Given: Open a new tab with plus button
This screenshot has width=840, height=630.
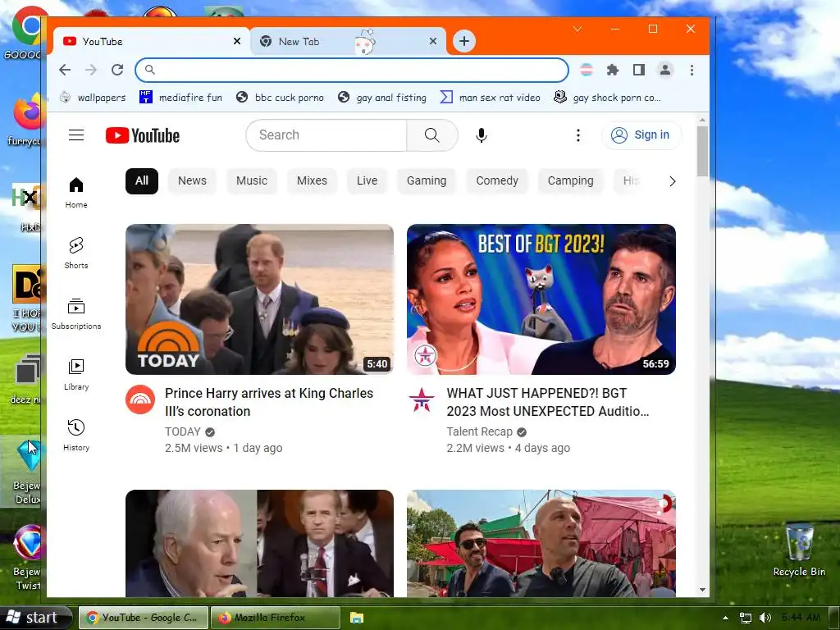Looking at the screenshot, I should [464, 41].
